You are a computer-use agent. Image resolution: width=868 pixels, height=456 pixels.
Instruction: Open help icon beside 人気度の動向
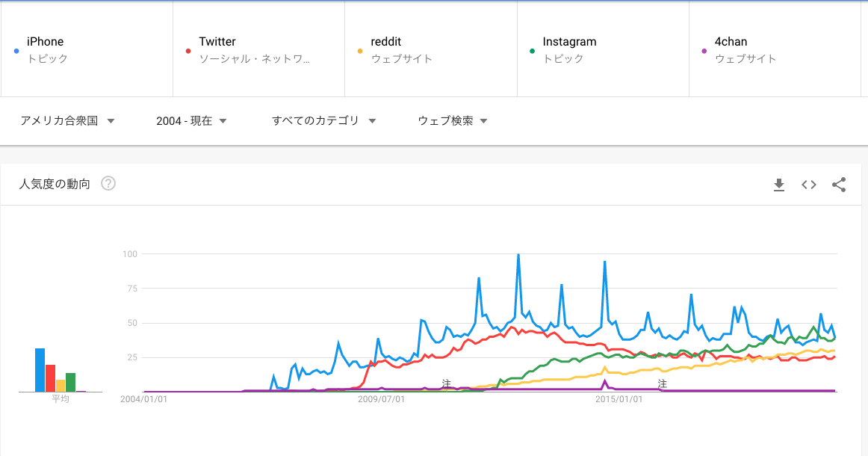(108, 183)
